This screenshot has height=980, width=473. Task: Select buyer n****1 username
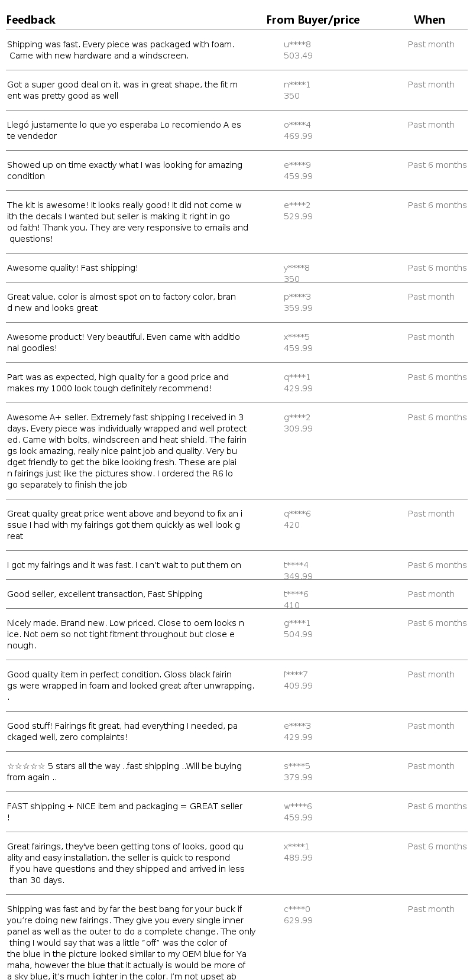click(297, 85)
